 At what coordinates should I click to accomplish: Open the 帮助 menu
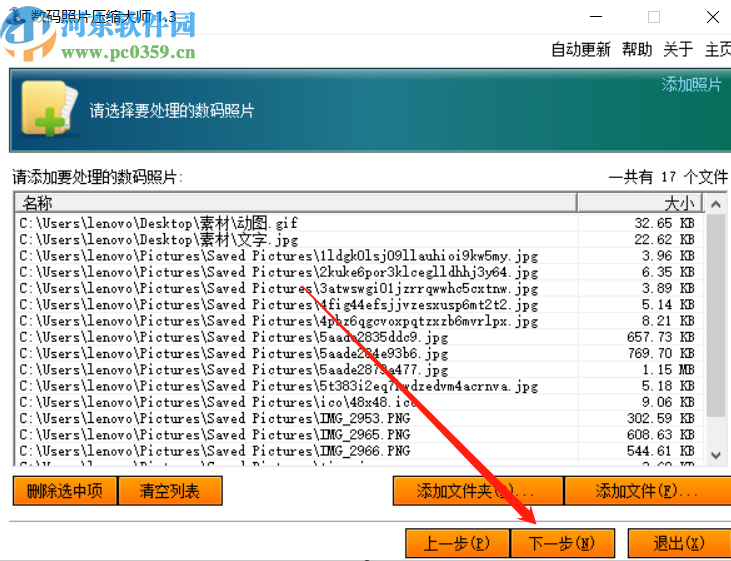click(x=637, y=49)
